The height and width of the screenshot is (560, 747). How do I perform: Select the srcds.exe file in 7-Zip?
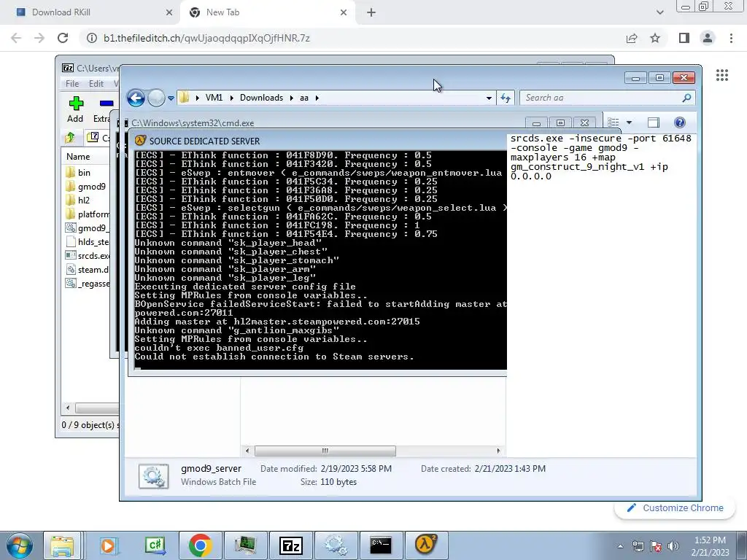[88, 256]
